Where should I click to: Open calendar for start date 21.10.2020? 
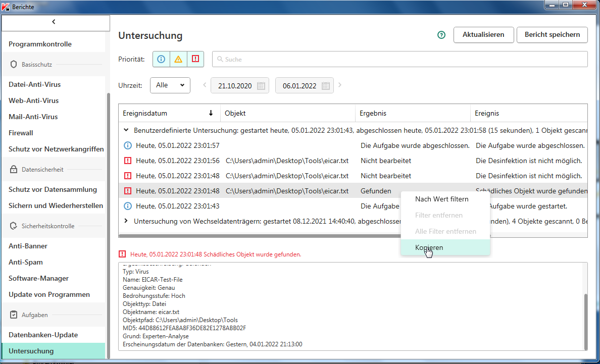pyautogui.click(x=261, y=86)
